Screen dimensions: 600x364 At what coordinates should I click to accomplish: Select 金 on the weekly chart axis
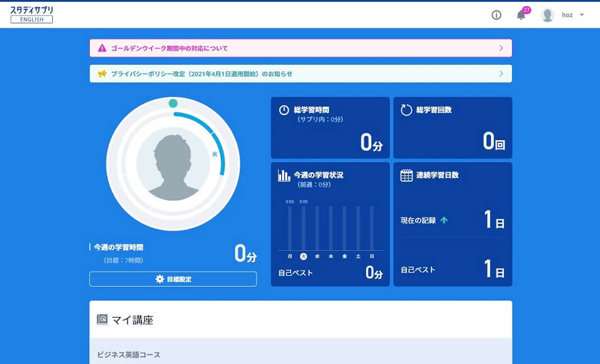[x=345, y=256]
